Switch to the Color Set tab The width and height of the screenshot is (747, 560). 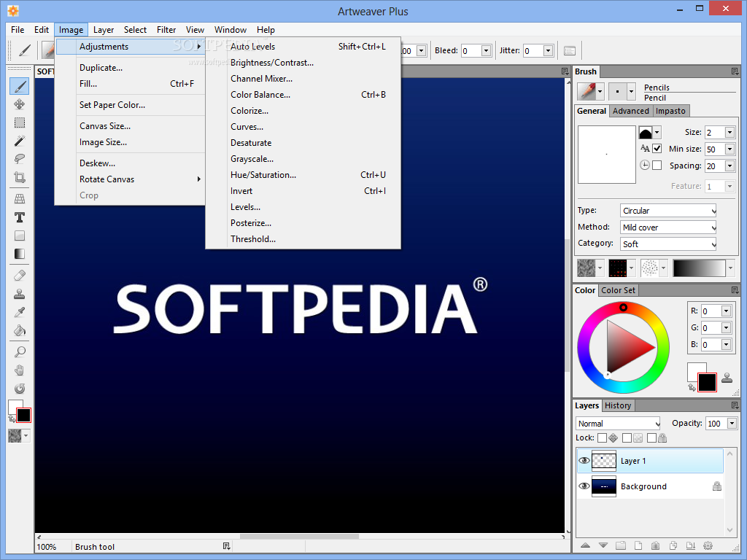(618, 290)
